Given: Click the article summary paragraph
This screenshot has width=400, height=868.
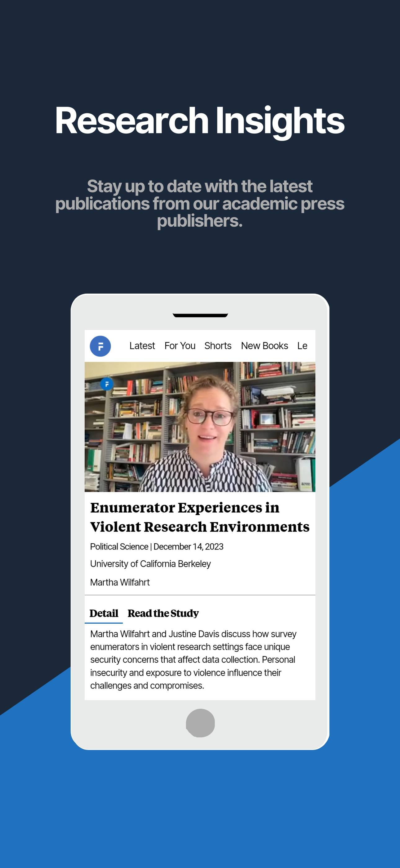Looking at the screenshot, I should 193,659.
